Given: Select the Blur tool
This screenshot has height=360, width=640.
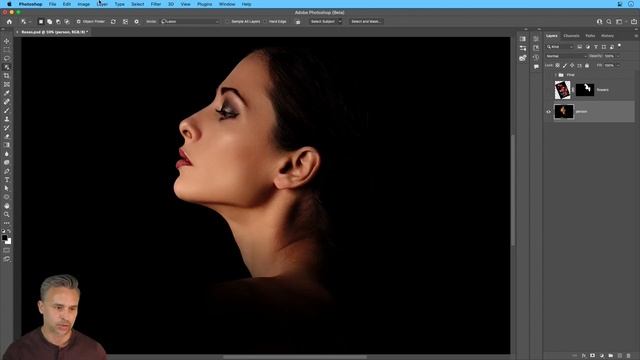Looking at the screenshot, I should 7,154.
